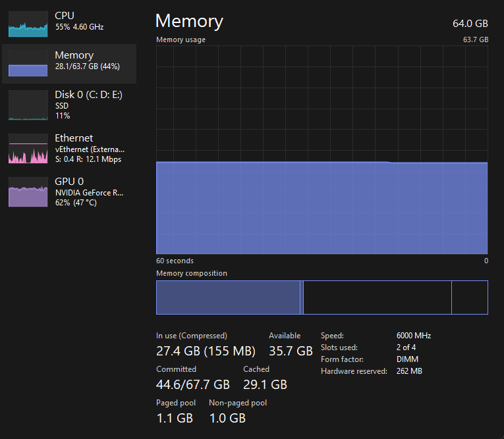
Task: Click the '35.7 GB' available value
Action: tap(291, 351)
